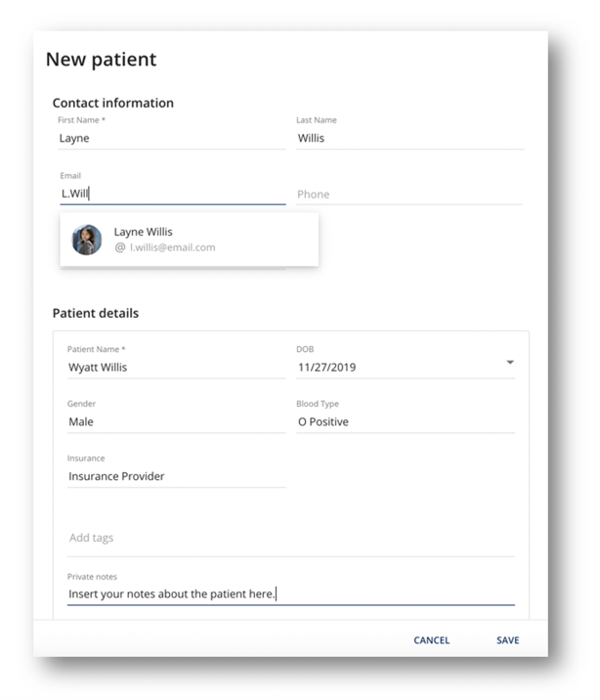This screenshot has height=700, width=600.
Task: Click the @ symbol in the email suggestion
Action: (x=119, y=248)
